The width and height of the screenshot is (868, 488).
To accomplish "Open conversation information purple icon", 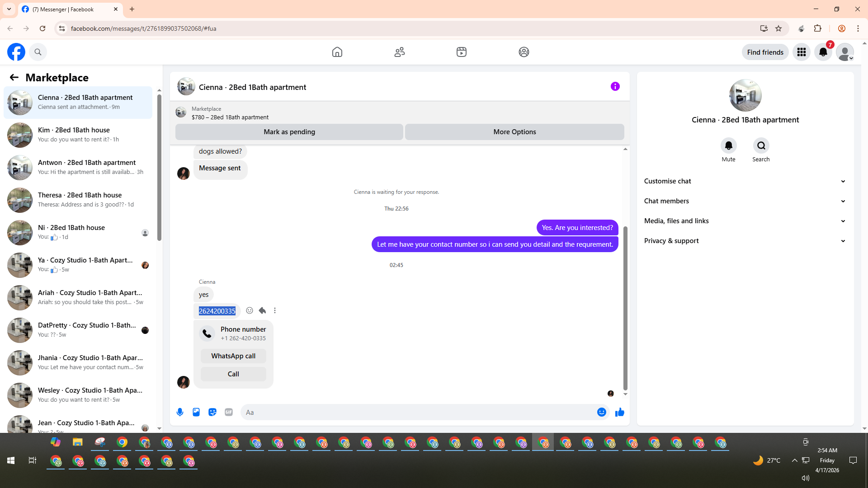I will pyautogui.click(x=615, y=86).
